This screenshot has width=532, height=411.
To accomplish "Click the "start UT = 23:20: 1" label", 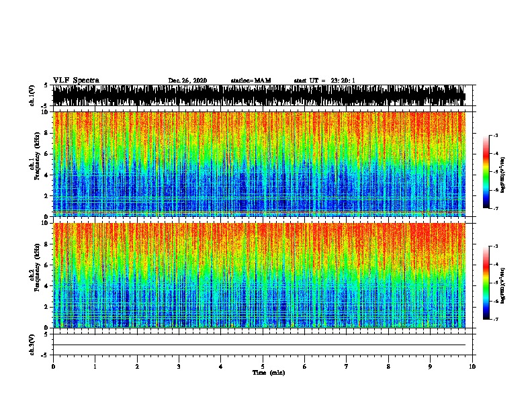I will click(x=324, y=81).
